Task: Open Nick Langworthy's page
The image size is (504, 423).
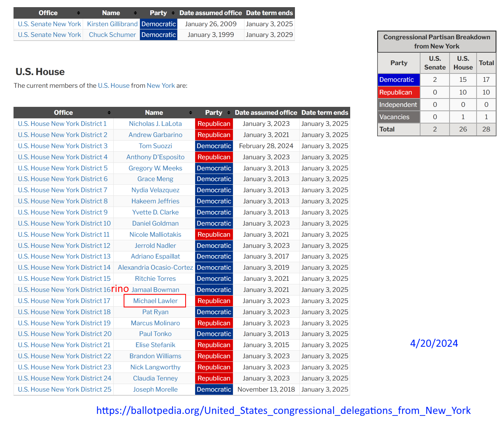Action: coord(155,367)
